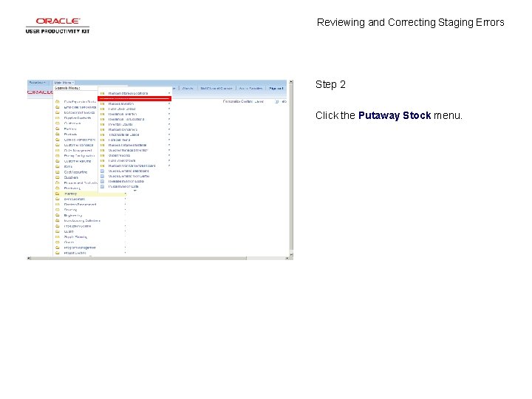
Task: Open Sourcing menu folder
Action: pyautogui.click(x=71, y=210)
